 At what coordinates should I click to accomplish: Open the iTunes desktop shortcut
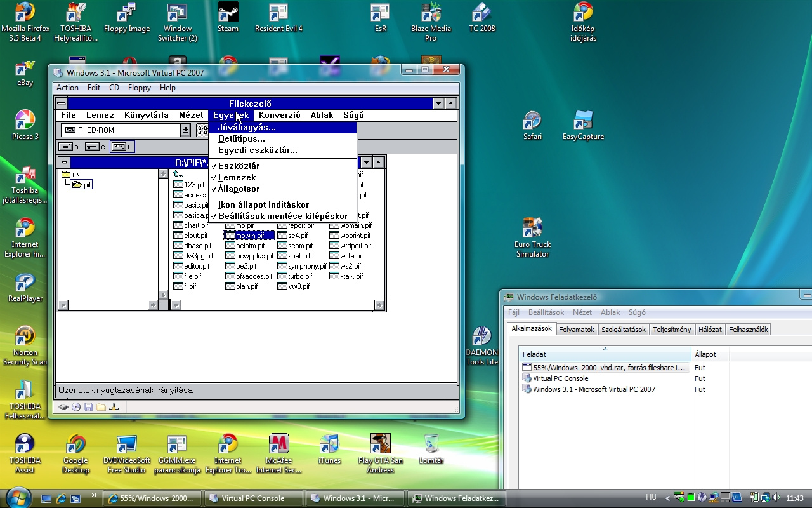pyautogui.click(x=329, y=450)
